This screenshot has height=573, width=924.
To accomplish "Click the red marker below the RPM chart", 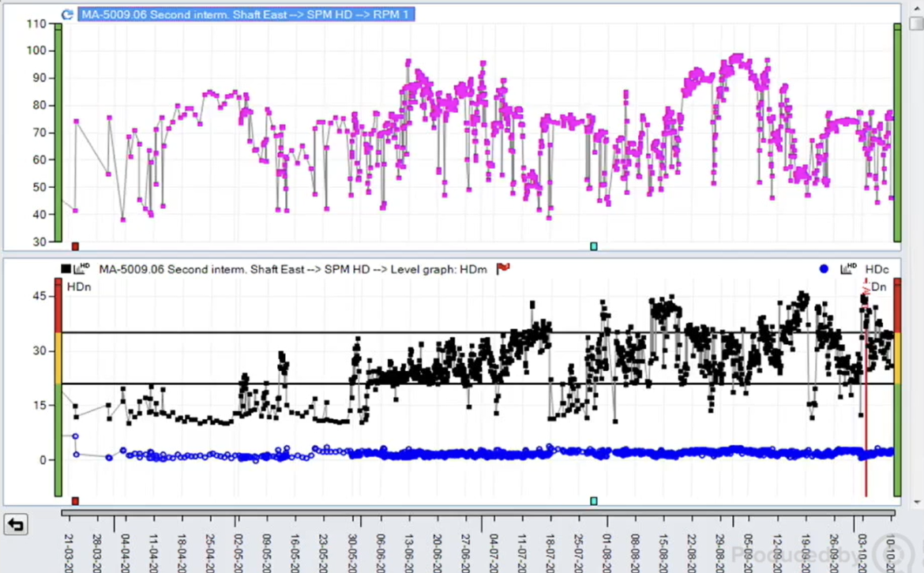I will 75,246.
